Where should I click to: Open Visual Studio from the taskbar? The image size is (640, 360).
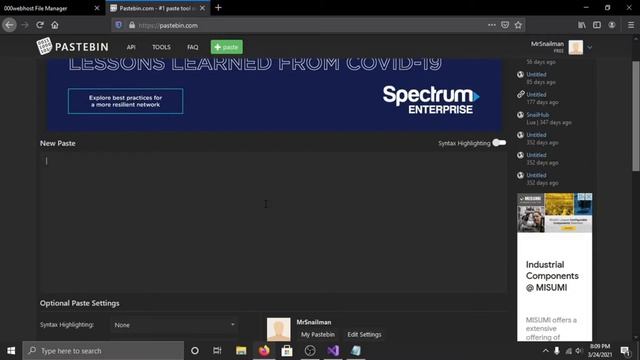[x=333, y=351]
